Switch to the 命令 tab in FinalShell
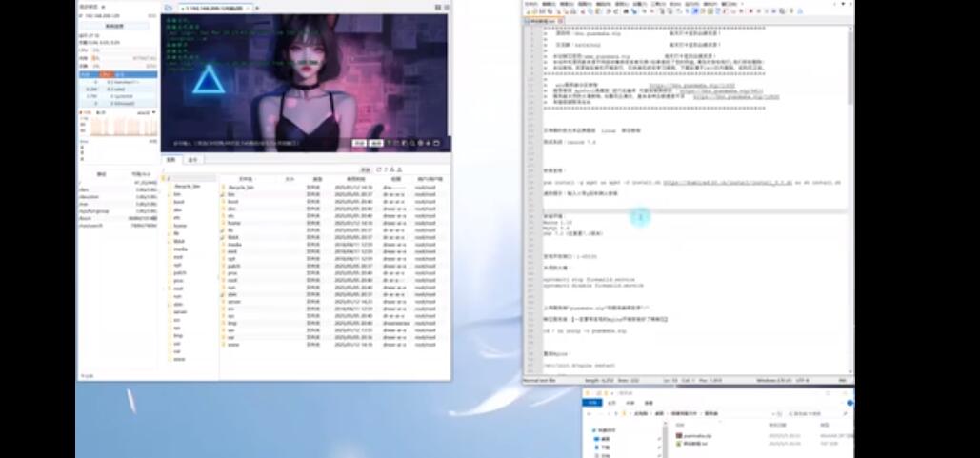Screen dimensions: 980x458 [192, 160]
